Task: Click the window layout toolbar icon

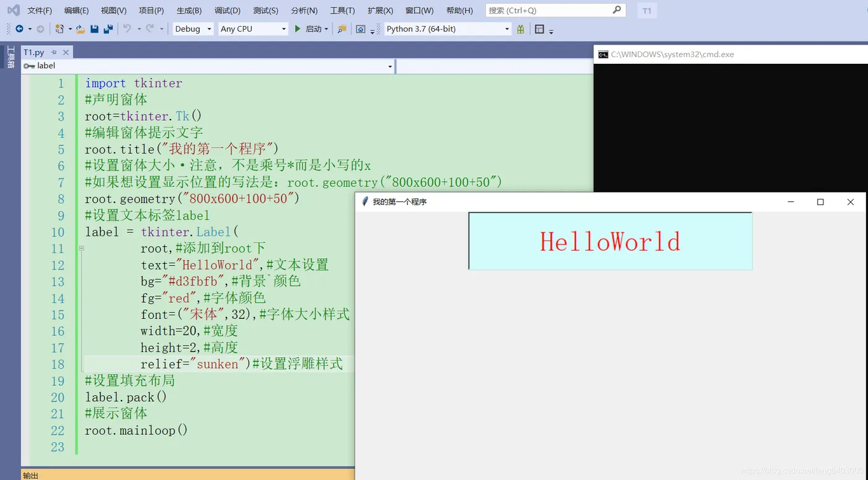Action: coord(539,29)
